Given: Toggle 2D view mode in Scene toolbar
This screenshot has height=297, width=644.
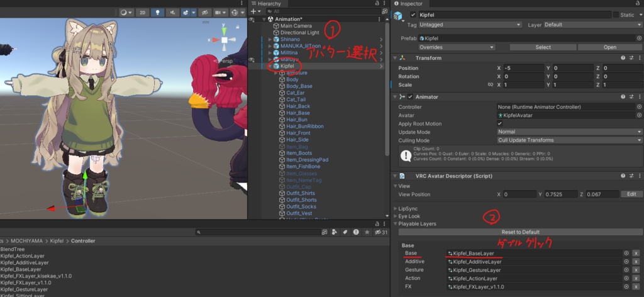Looking at the screenshot, I should [x=142, y=13].
